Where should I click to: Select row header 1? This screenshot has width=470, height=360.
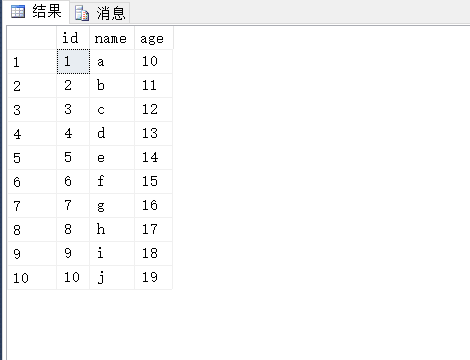tap(32, 62)
